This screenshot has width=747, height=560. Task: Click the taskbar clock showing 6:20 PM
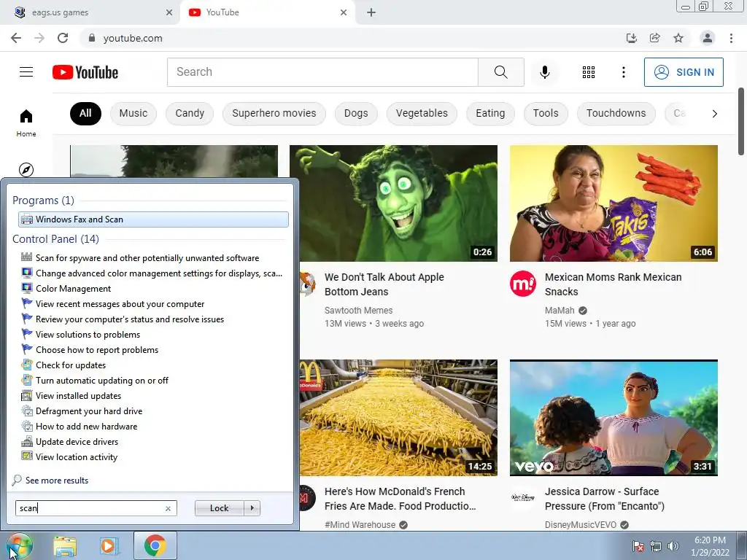click(710, 546)
